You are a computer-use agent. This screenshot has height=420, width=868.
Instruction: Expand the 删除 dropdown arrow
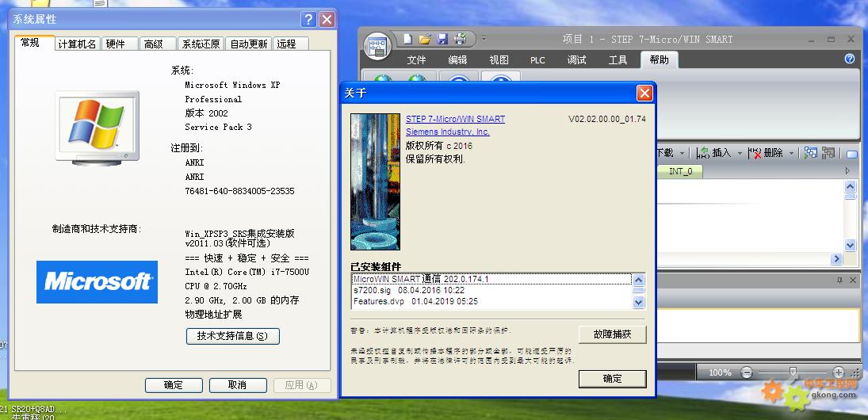click(792, 153)
